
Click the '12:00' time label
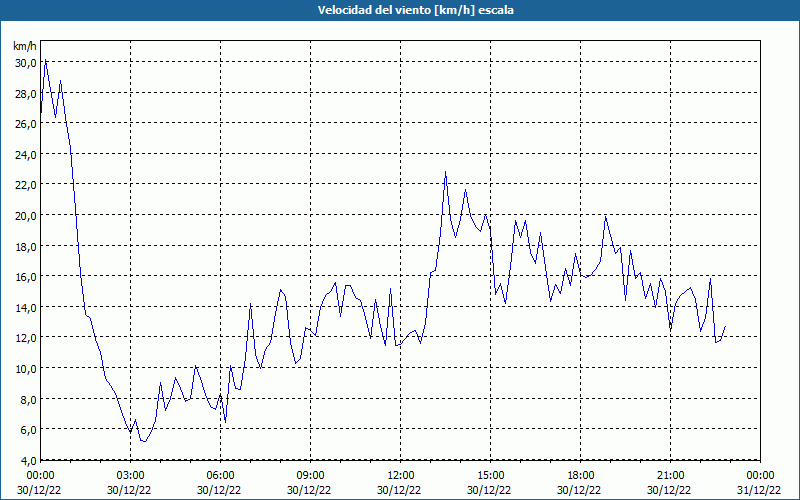point(401,475)
